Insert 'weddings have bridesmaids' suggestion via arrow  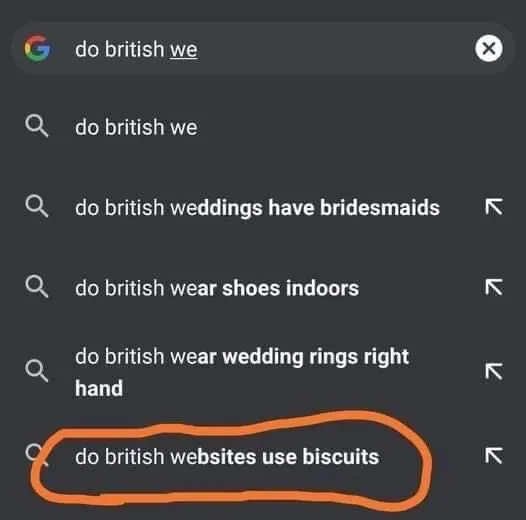pos(494,206)
